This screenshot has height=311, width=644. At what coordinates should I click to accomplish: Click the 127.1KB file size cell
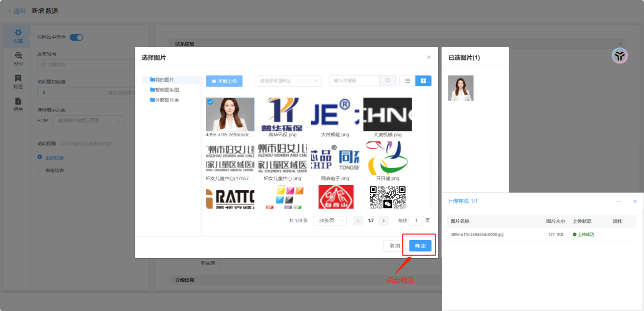555,235
